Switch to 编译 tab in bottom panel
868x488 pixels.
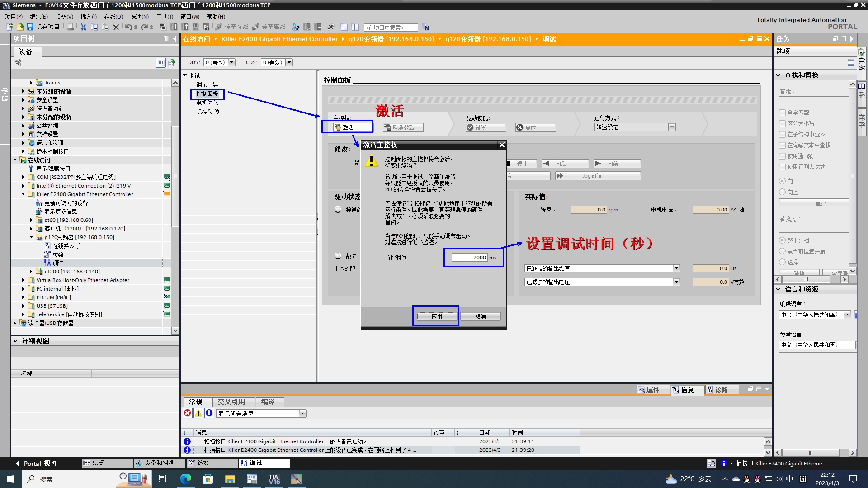(268, 402)
